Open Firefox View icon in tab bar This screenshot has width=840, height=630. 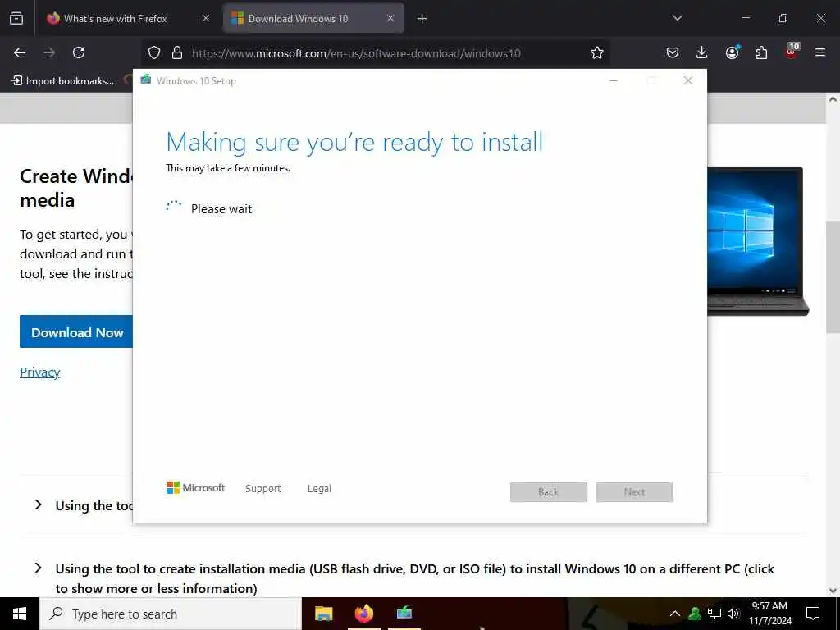16,19
